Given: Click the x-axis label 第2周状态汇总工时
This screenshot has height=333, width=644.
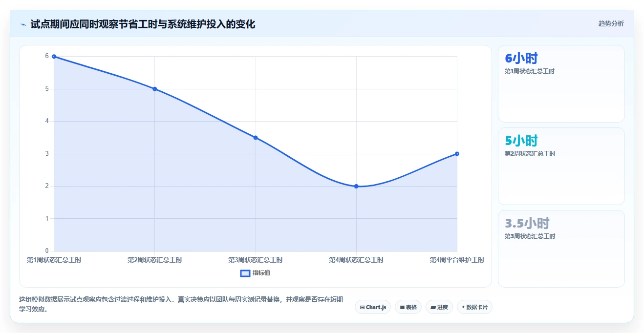Looking at the screenshot, I should pyautogui.click(x=154, y=260).
